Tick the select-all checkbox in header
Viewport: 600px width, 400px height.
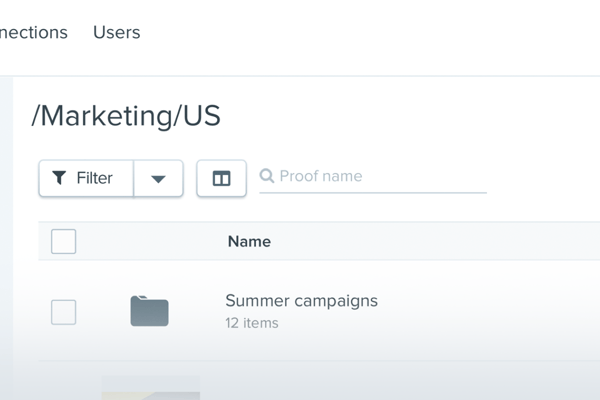pos(63,241)
